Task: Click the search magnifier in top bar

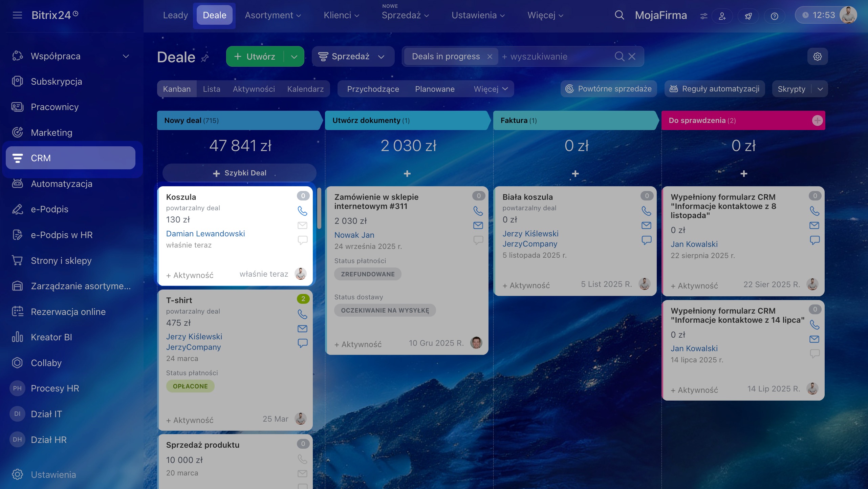Action: (x=619, y=15)
